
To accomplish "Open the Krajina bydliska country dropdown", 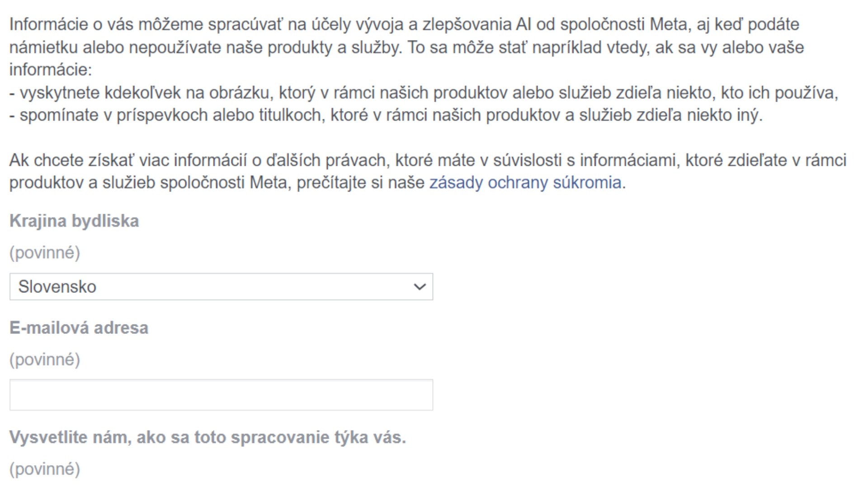I will pyautogui.click(x=222, y=286).
